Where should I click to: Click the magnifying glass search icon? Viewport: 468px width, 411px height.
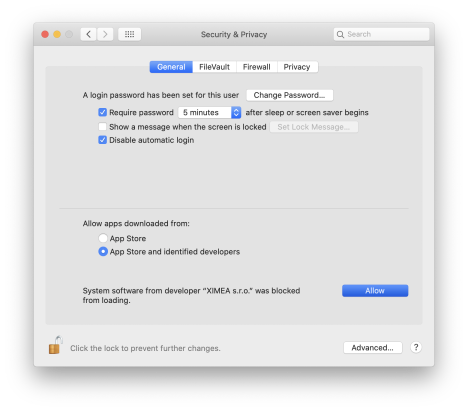(x=340, y=34)
